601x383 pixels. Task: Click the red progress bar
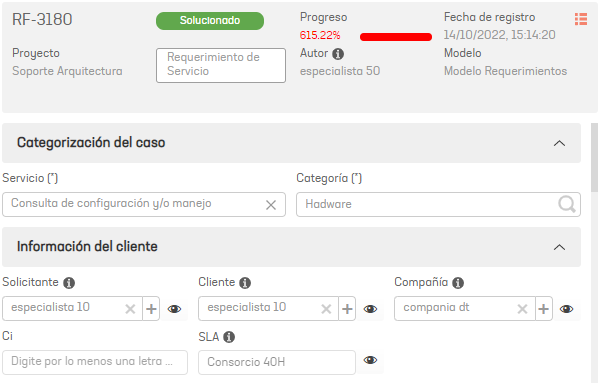pos(396,37)
